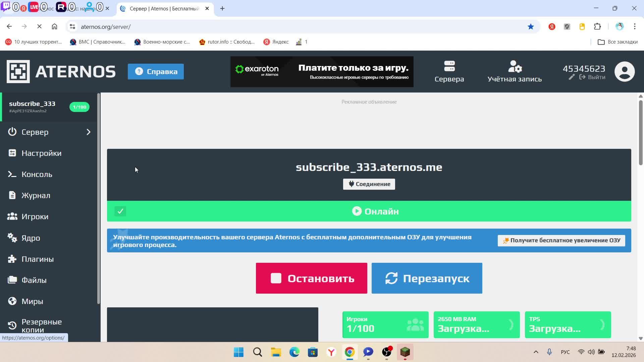Open the Software (Ядро) section
The image size is (644, 362).
click(31, 238)
